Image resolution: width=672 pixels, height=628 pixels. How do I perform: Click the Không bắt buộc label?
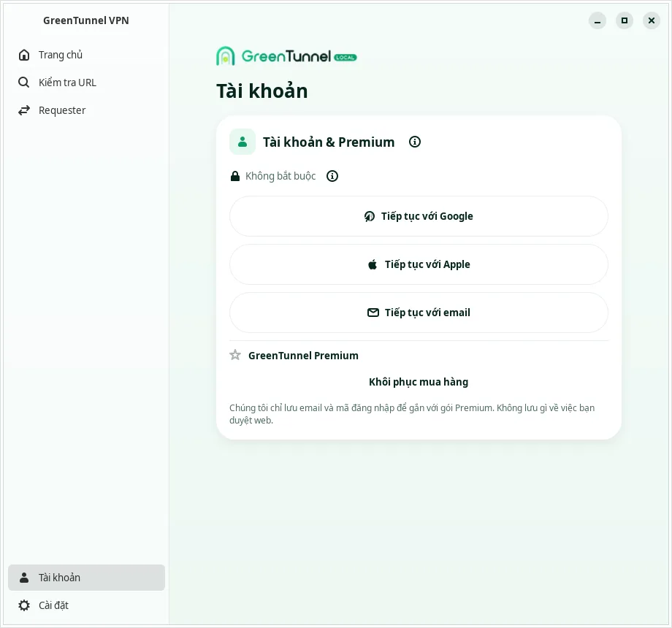[280, 176]
